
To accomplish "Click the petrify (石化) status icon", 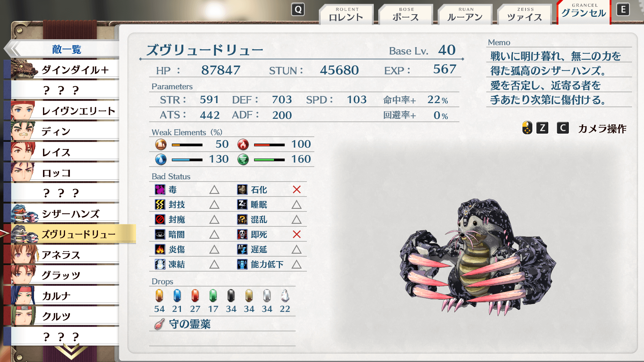I will click(242, 190).
